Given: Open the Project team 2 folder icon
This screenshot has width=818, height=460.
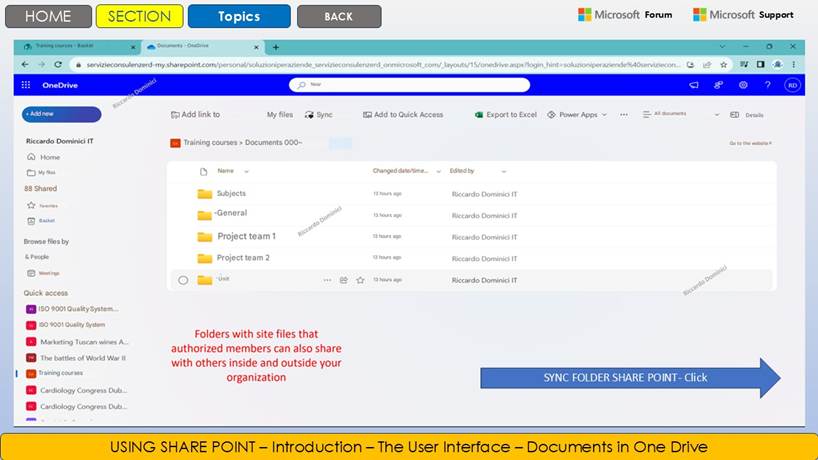Looking at the screenshot, I should 204,258.
